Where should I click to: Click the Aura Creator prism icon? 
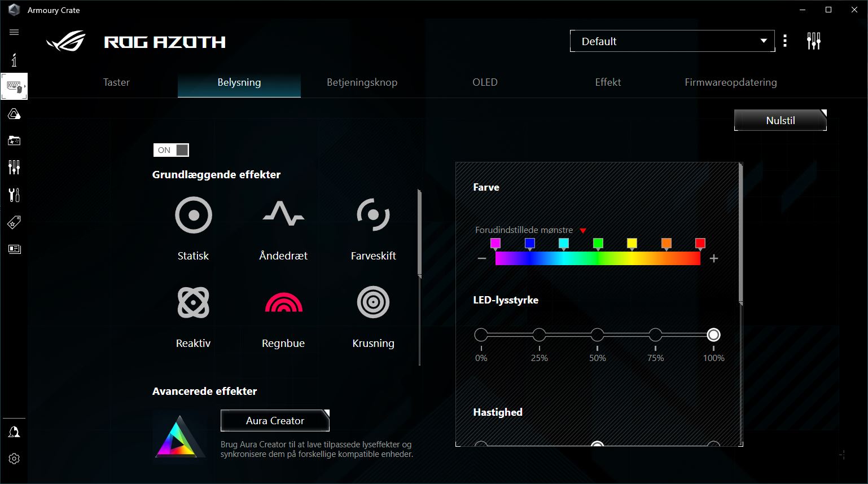[x=179, y=437]
